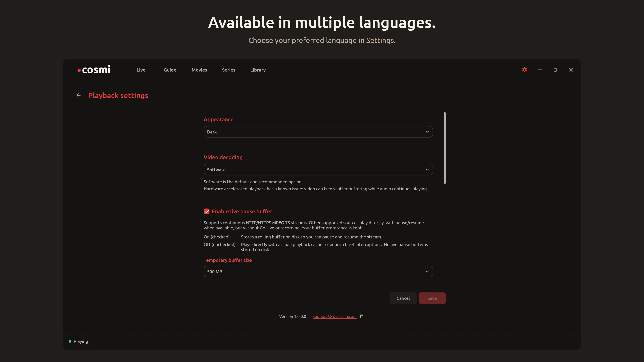Open Temporary buffer size 500 MB dropdown

click(x=318, y=271)
